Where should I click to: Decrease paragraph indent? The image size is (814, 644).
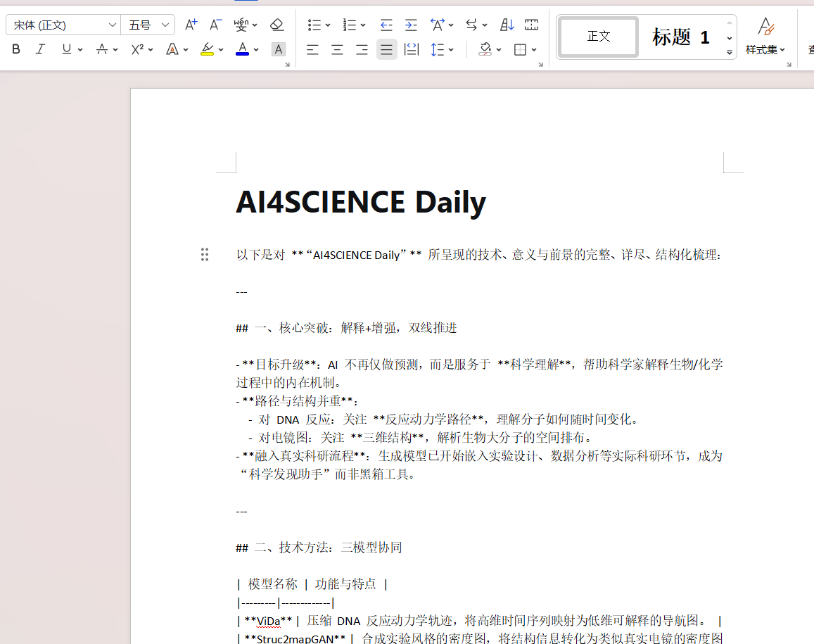point(386,25)
